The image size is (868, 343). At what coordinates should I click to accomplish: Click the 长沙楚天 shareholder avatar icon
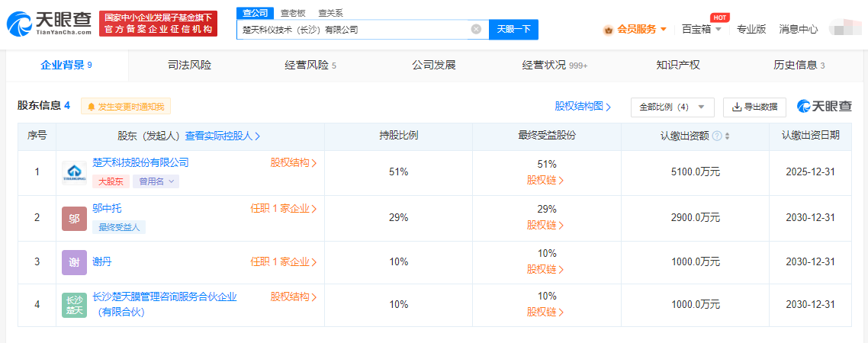point(75,305)
